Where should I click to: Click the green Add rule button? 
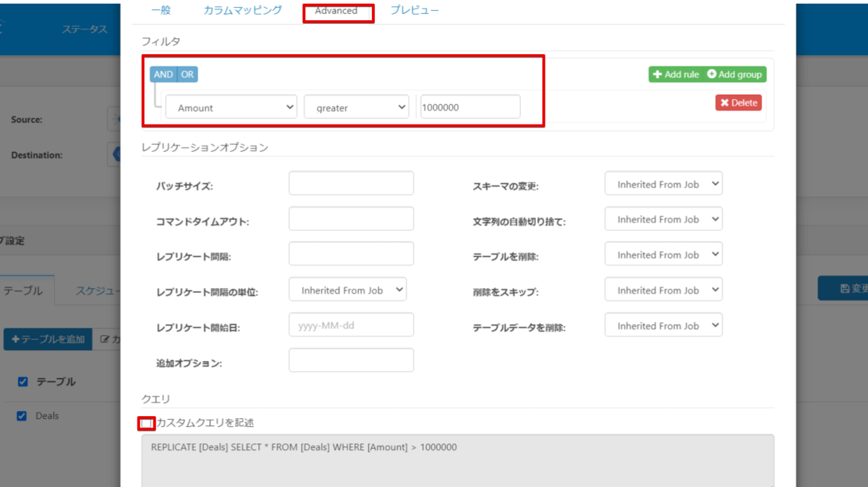[x=676, y=75]
